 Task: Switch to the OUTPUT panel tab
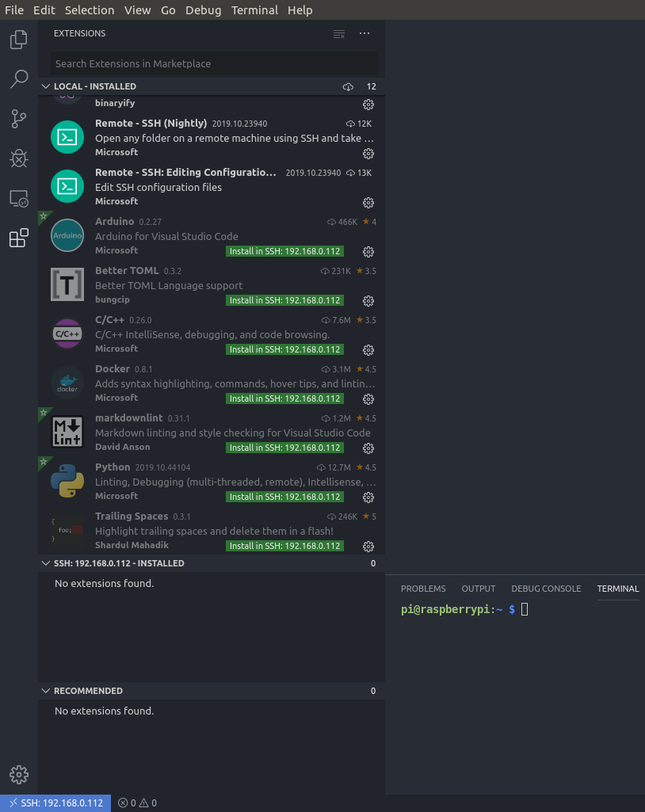click(x=478, y=589)
